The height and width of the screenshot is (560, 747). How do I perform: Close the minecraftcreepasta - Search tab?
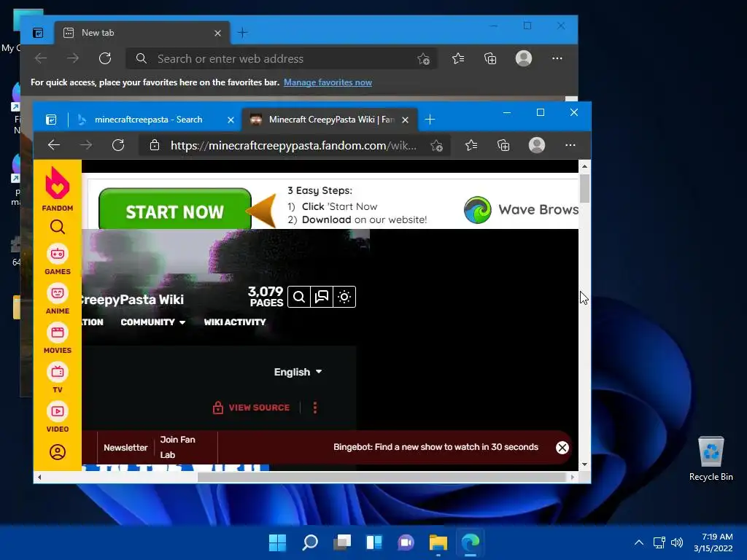coord(231,120)
